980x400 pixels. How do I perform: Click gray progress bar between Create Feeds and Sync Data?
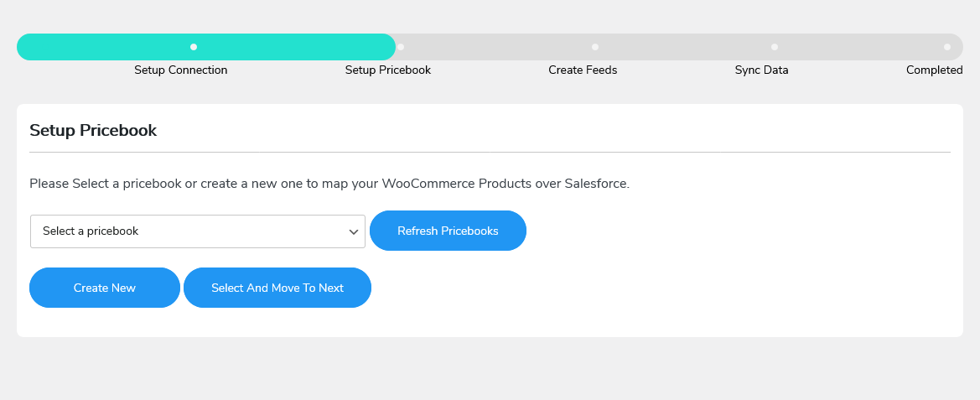point(684,47)
